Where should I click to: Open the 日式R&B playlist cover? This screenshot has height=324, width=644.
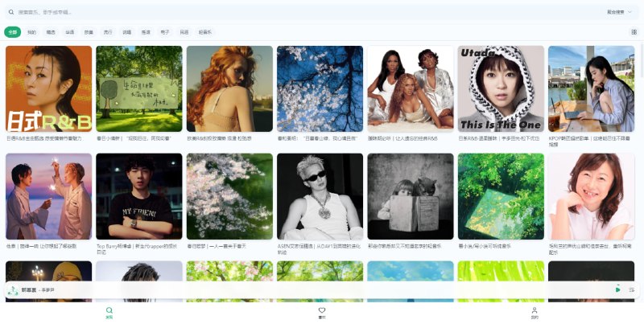tap(49, 88)
